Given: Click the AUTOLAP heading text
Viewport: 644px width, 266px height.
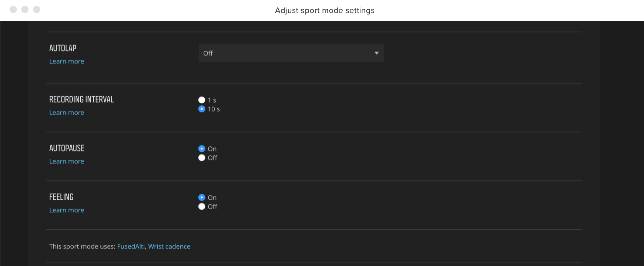Looking at the screenshot, I should click(63, 48).
